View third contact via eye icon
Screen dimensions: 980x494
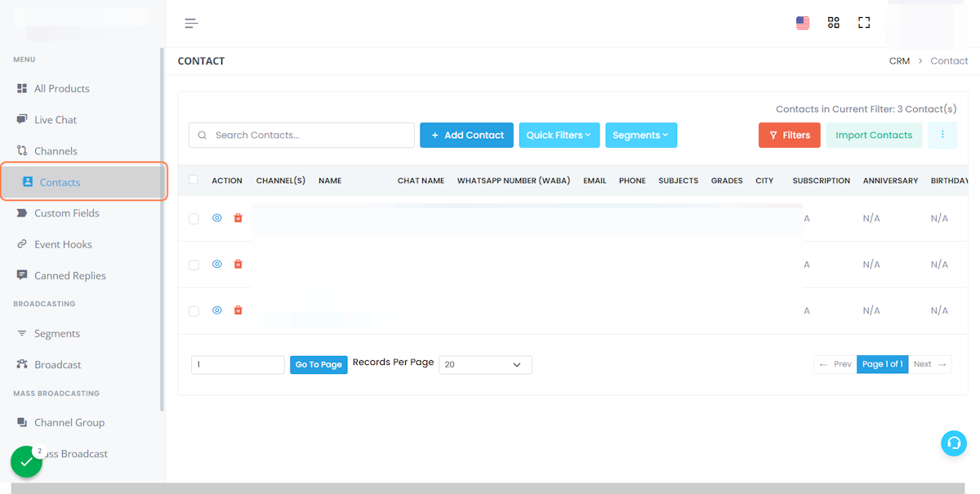pyautogui.click(x=217, y=310)
